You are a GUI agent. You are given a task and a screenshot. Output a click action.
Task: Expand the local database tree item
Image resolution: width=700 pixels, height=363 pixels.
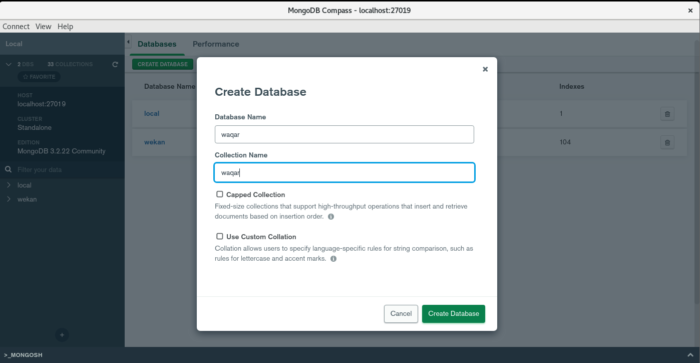[8, 185]
